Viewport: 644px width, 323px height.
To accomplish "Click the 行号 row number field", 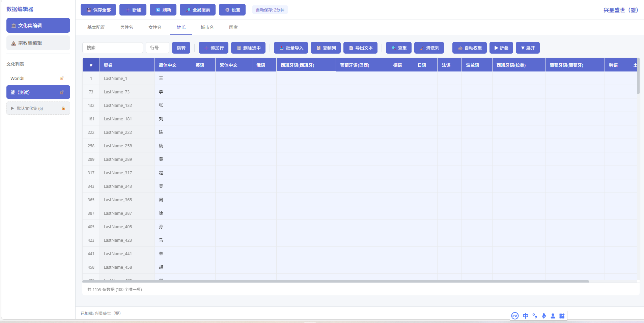I will [x=158, y=48].
